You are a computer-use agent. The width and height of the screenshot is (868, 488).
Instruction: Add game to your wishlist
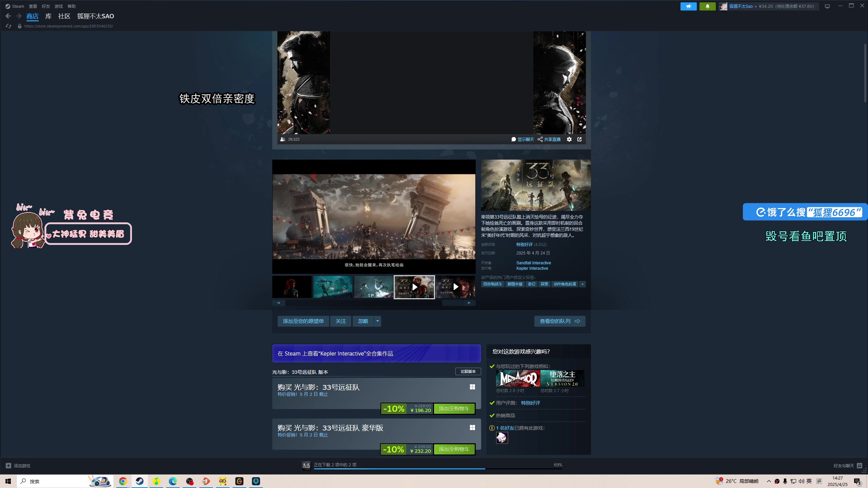pyautogui.click(x=303, y=321)
